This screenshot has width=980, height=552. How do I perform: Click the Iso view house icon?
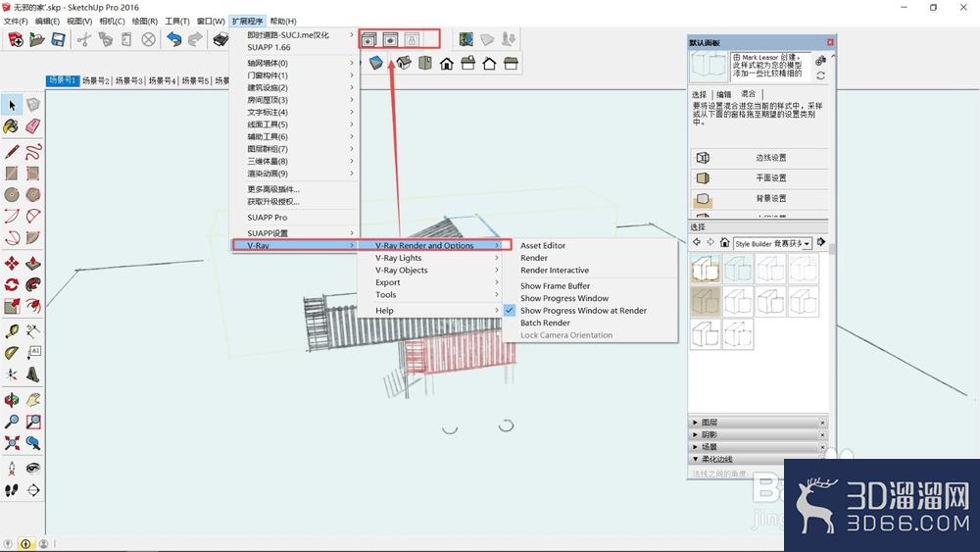click(404, 63)
